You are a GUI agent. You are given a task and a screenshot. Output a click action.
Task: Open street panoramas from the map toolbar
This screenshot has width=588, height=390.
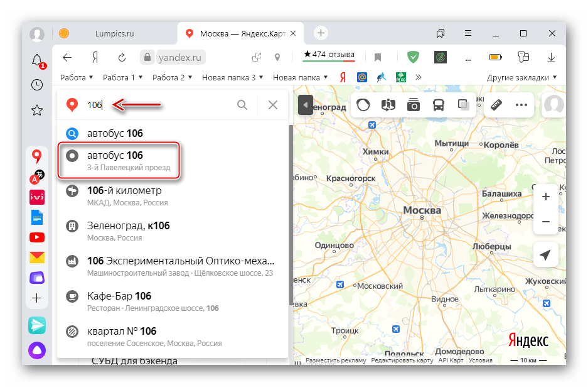click(x=389, y=105)
